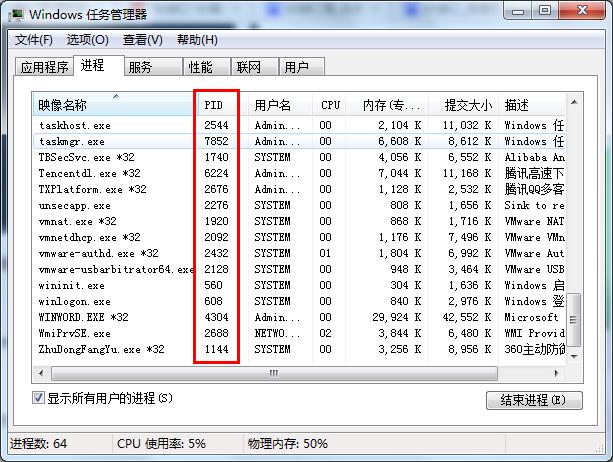Click vertical scrollbar down arrow
This screenshot has height=462, width=613.
pyautogui.click(x=574, y=356)
